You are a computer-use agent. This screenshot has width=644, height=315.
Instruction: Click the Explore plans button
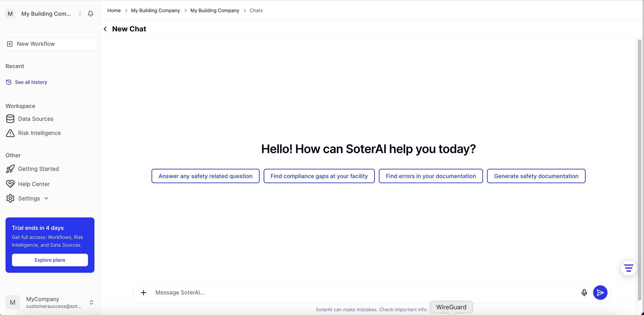[50, 260]
